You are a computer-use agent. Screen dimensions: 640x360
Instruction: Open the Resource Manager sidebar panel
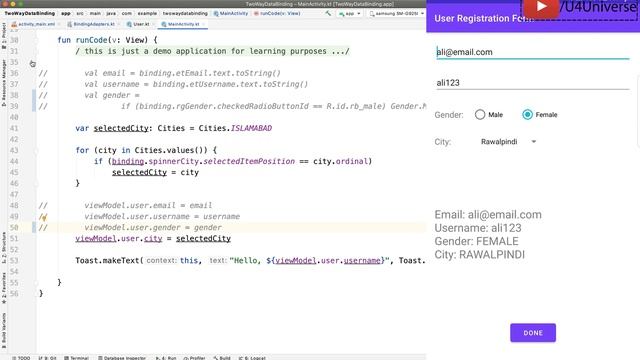tap(4, 83)
